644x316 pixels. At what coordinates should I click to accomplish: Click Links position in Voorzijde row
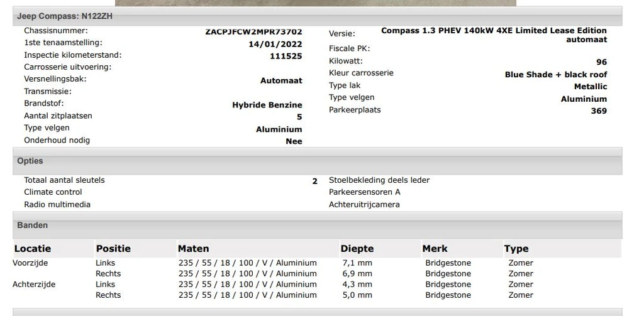(106, 263)
